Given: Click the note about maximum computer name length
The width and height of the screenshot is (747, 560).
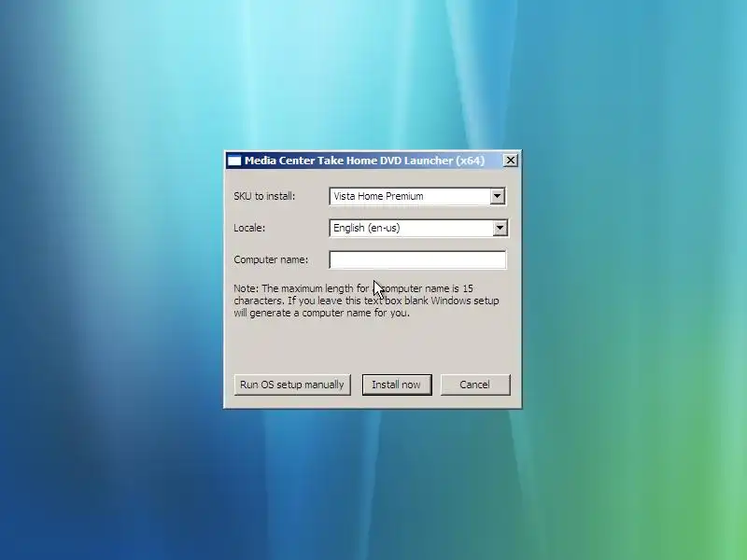Looking at the screenshot, I should pyautogui.click(x=366, y=301).
